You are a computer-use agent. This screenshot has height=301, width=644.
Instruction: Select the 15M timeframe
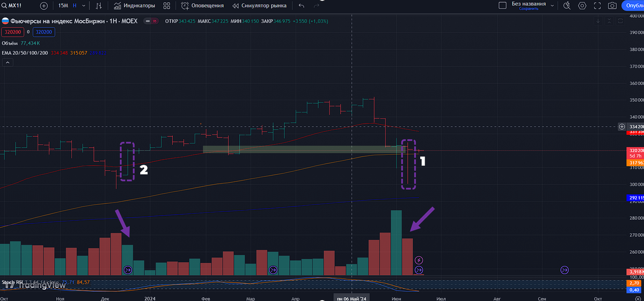tap(63, 5)
